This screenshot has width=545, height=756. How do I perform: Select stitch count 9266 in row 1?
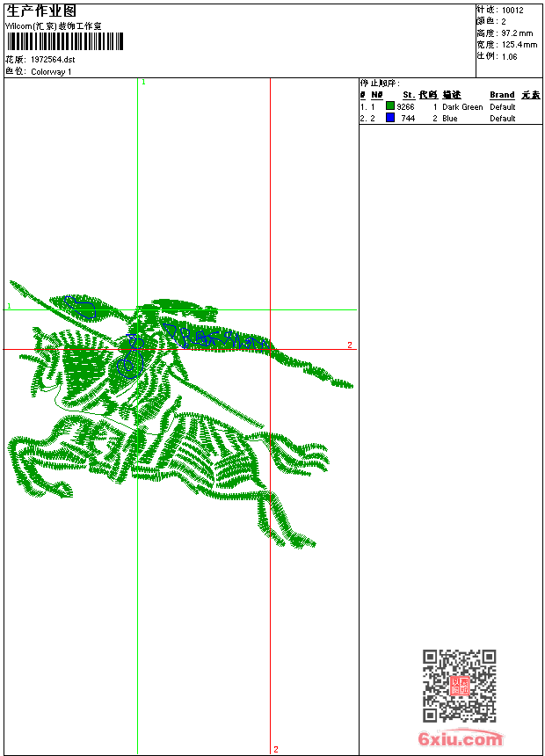[x=405, y=107]
